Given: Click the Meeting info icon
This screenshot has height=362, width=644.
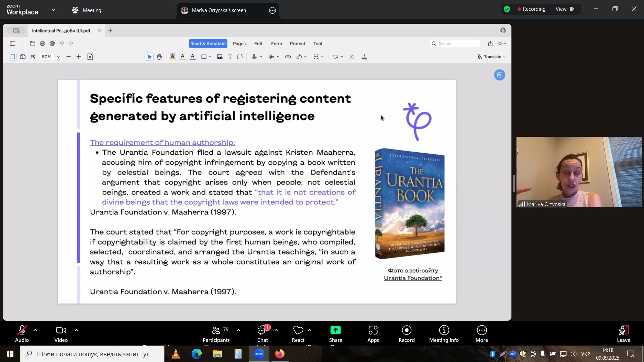Looking at the screenshot, I should click(x=444, y=334).
